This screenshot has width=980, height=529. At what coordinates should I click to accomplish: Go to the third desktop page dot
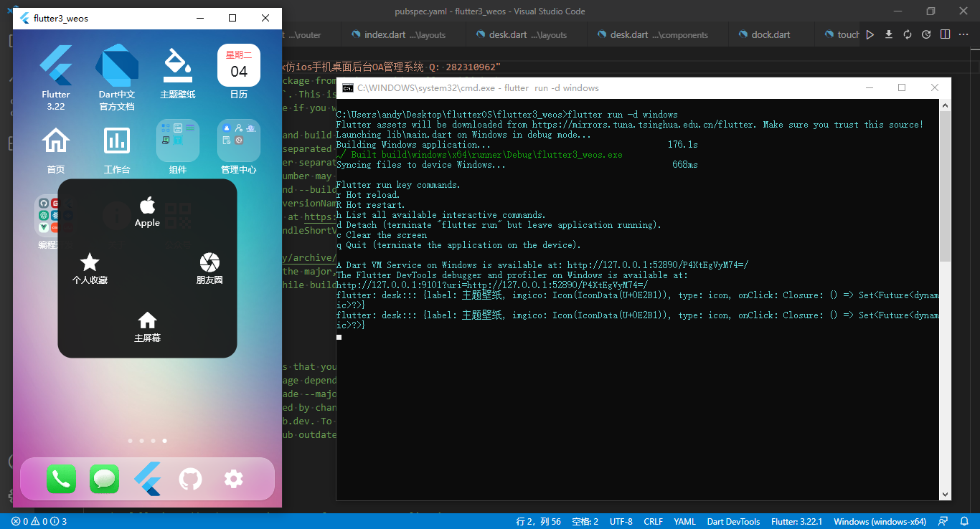[153, 441]
